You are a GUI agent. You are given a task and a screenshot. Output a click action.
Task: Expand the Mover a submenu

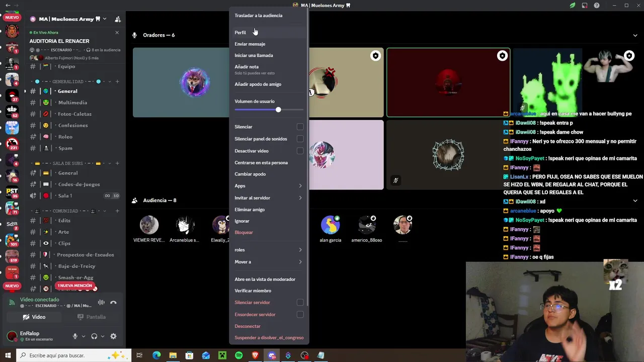coord(269,261)
